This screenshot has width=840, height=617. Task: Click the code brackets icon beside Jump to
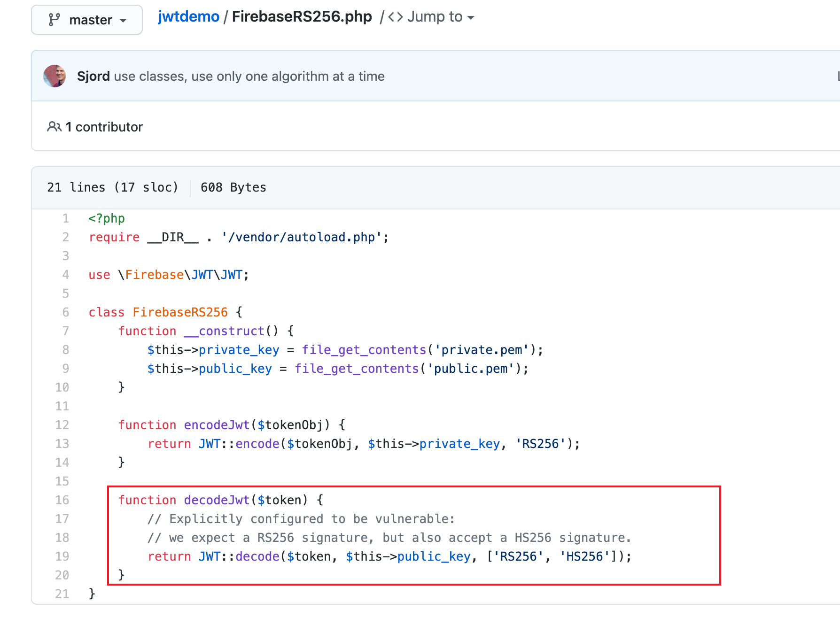tap(396, 17)
